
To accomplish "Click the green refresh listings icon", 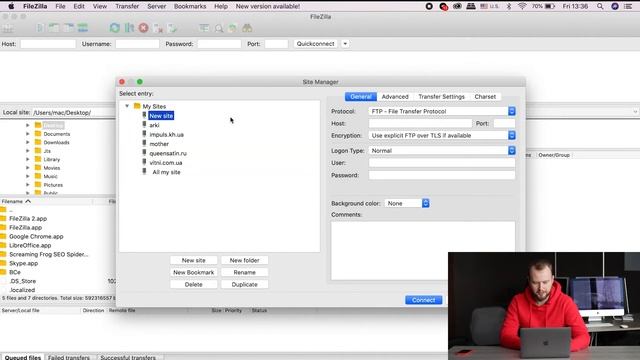I will click(x=115, y=28).
